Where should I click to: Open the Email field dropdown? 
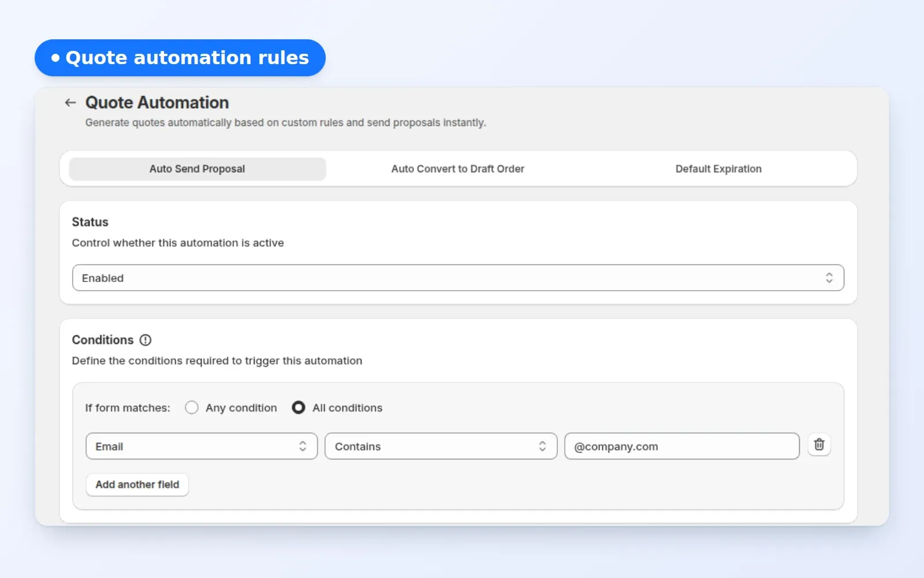click(202, 446)
